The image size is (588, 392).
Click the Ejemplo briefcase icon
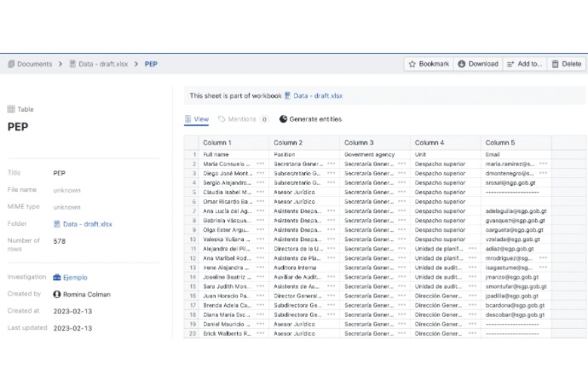57,278
